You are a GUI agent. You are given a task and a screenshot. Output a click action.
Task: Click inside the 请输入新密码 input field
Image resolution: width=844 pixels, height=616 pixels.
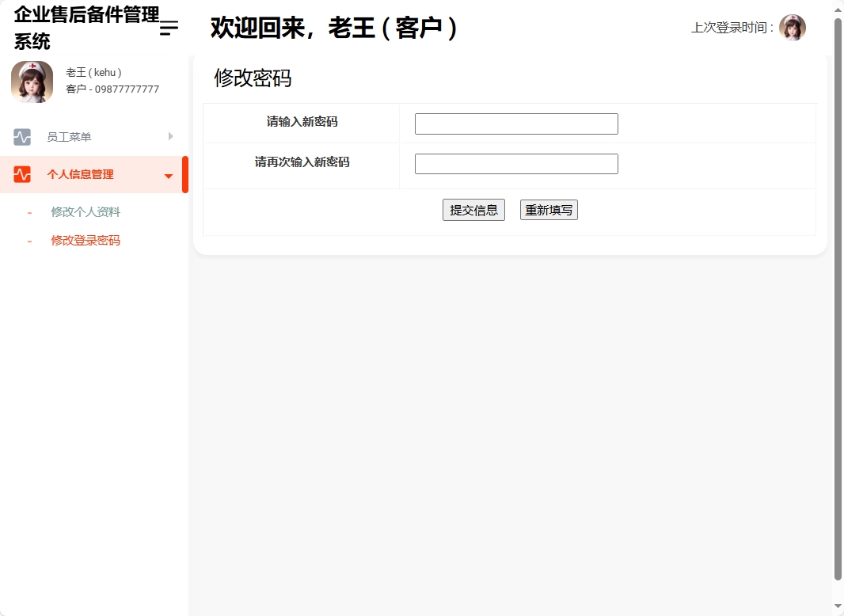tap(515, 124)
